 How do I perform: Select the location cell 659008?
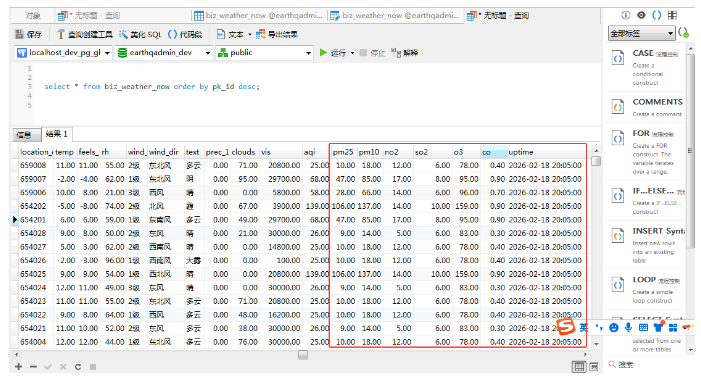tap(35, 165)
